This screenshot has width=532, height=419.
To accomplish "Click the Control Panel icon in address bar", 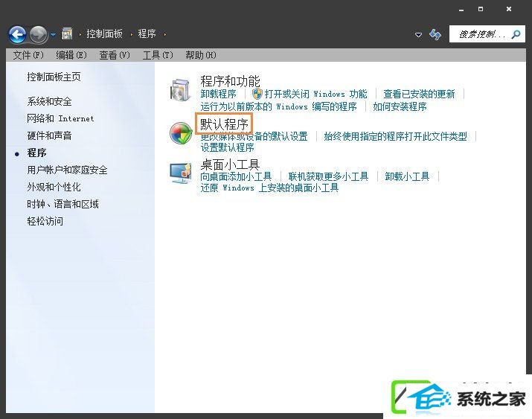I will click(67, 34).
